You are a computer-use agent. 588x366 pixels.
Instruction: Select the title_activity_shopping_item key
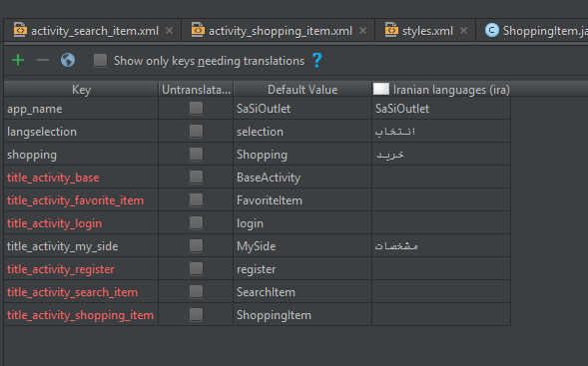click(x=81, y=315)
